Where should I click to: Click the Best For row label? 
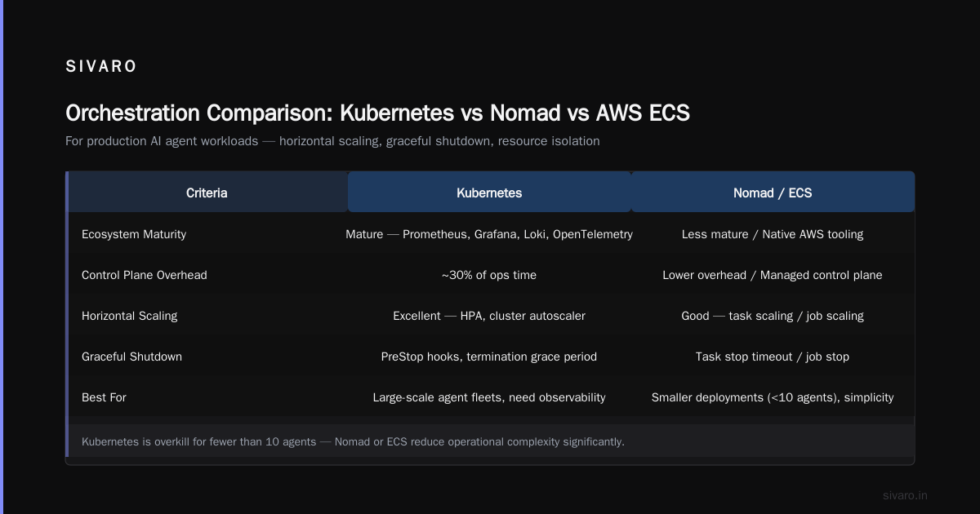click(104, 397)
